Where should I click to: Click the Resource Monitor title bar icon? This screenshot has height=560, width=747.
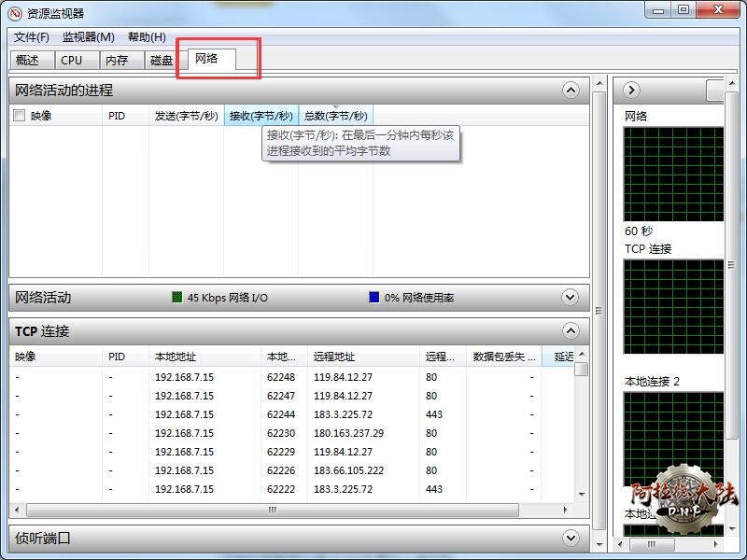tap(15, 13)
